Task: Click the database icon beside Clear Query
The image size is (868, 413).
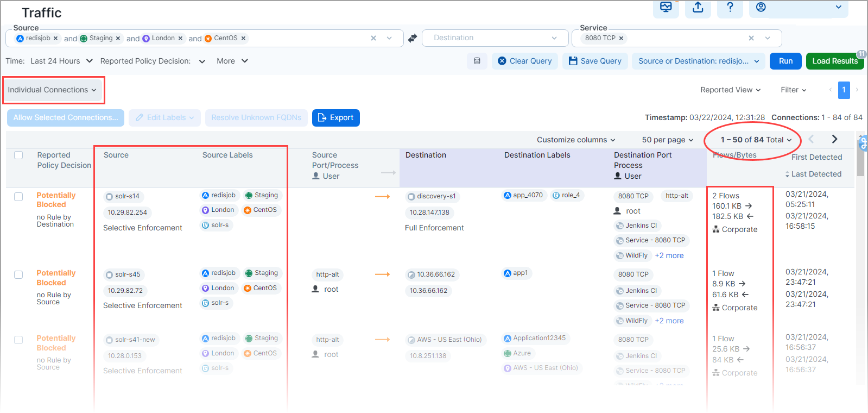Action: (477, 61)
